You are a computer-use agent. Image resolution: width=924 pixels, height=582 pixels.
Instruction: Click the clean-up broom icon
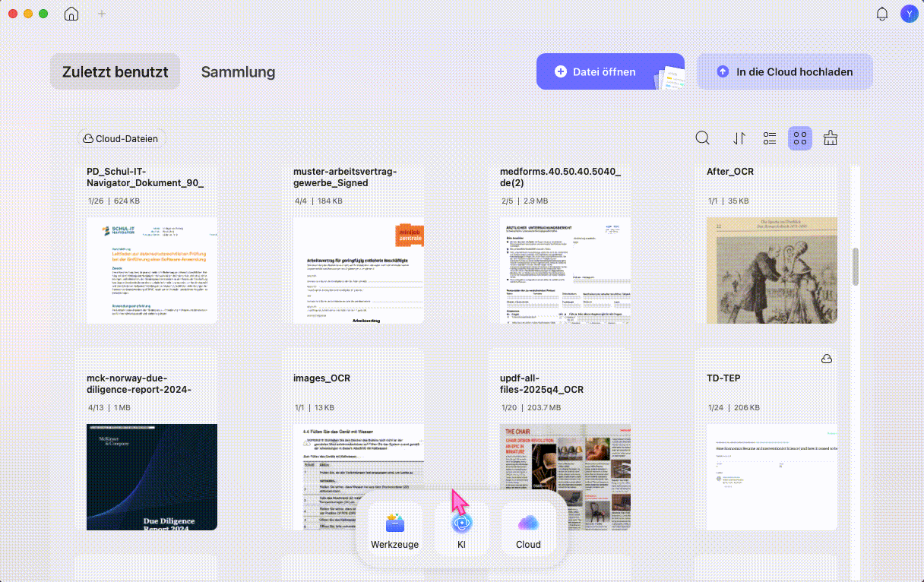coord(831,138)
